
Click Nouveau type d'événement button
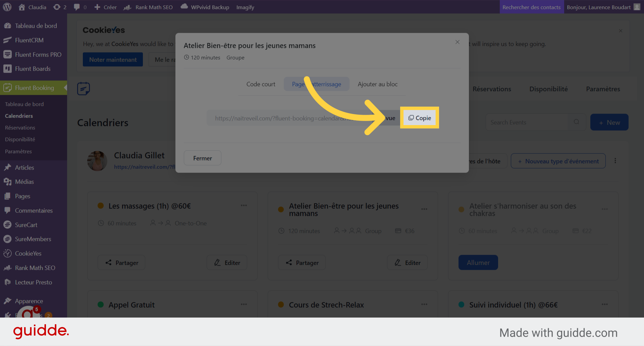click(558, 161)
